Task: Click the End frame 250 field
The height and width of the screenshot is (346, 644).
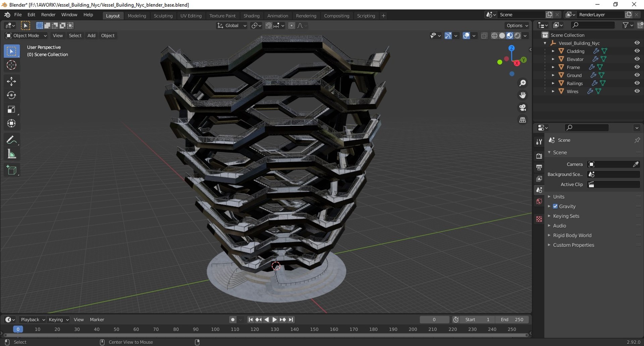Action: [x=512, y=320]
